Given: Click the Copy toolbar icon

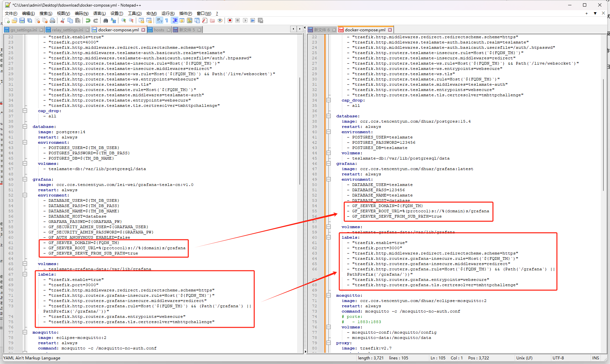Looking at the screenshot, I should click(x=70, y=20).
